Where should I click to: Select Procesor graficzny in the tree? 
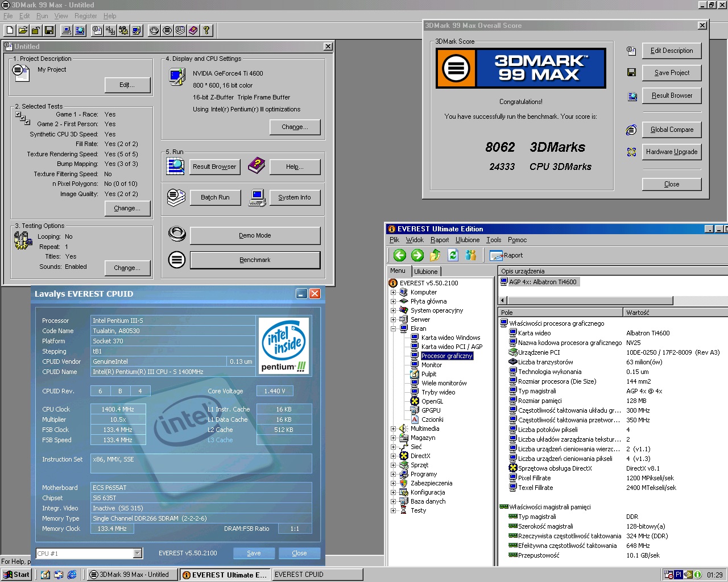click(x=447, y=356)
